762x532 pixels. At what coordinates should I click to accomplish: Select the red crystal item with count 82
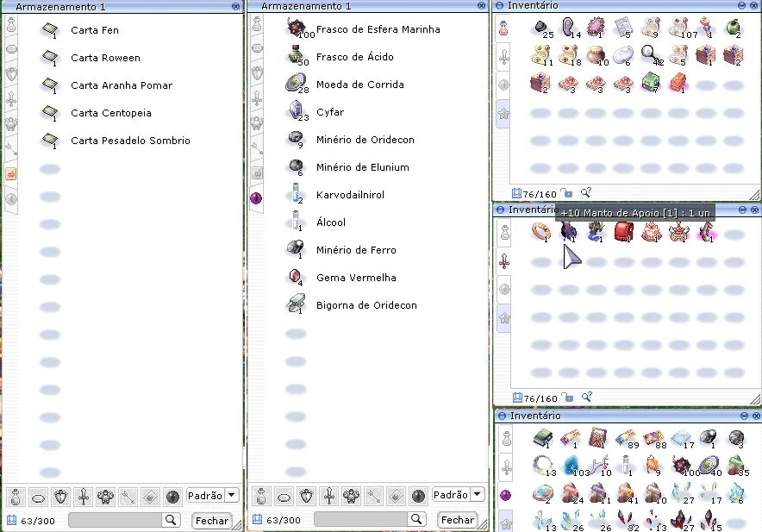(626, 520)
